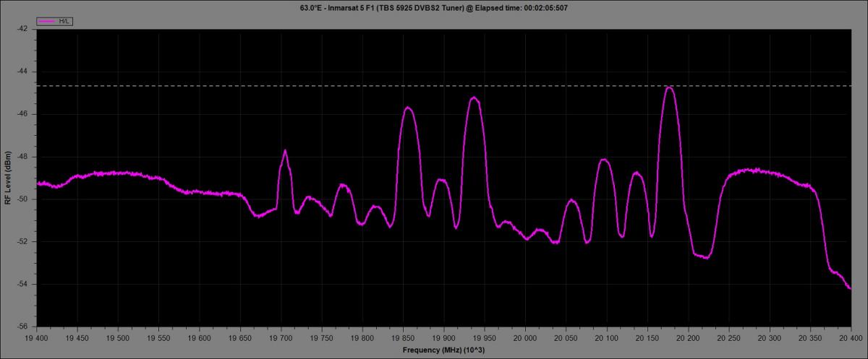Click the 19 550 frequency tick label
The image size is (868, 359).
(x=158, y=337)
